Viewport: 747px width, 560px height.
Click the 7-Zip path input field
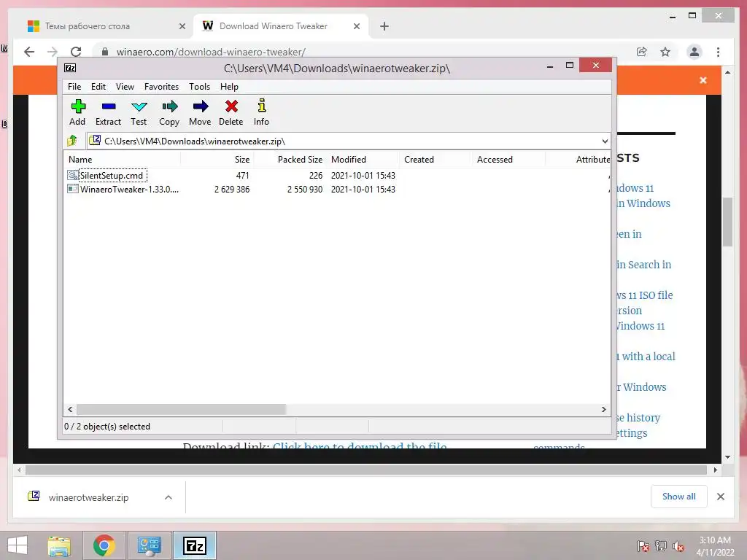point(348,141)
